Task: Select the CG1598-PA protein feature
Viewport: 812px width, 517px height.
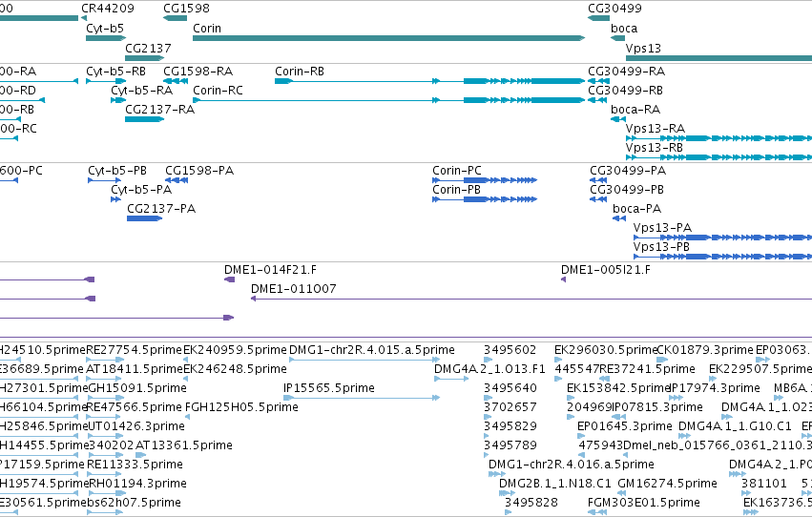Action: point(177,180)
